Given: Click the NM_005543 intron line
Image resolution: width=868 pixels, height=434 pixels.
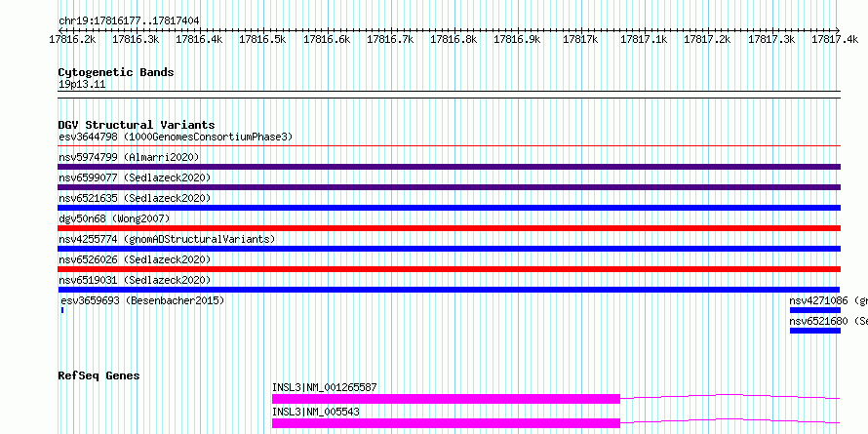Looking at the screenshot, I should (730, 420).
